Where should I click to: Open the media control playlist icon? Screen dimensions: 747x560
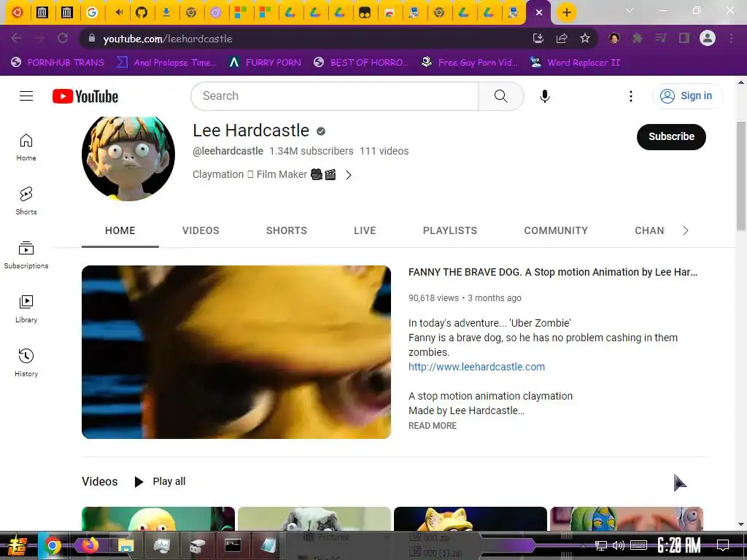(x=661, y=38)
